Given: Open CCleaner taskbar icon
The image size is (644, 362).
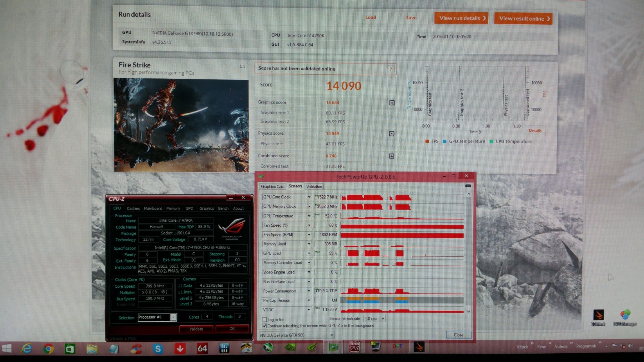Looking at the screenshot, I should click(x=136, y=349).
